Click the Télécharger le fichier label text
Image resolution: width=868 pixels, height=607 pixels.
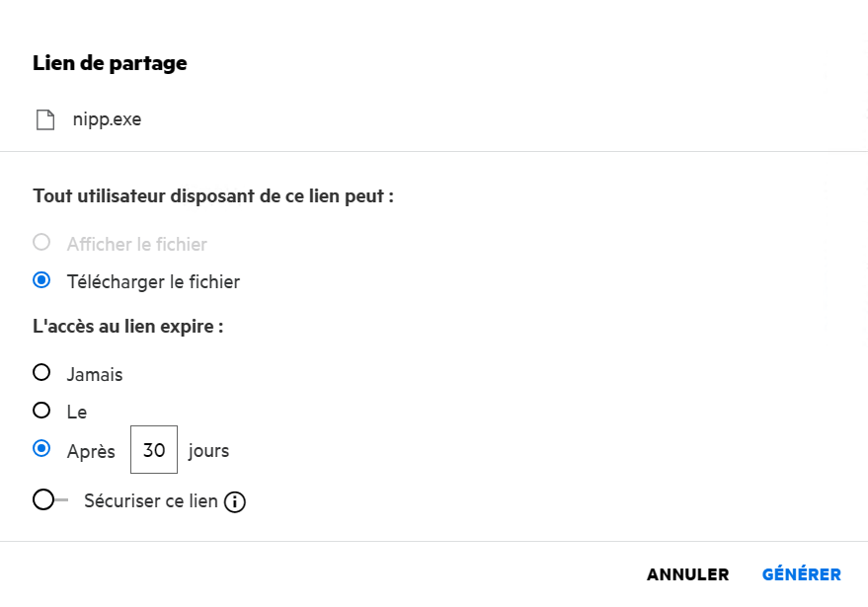(153, 282)
